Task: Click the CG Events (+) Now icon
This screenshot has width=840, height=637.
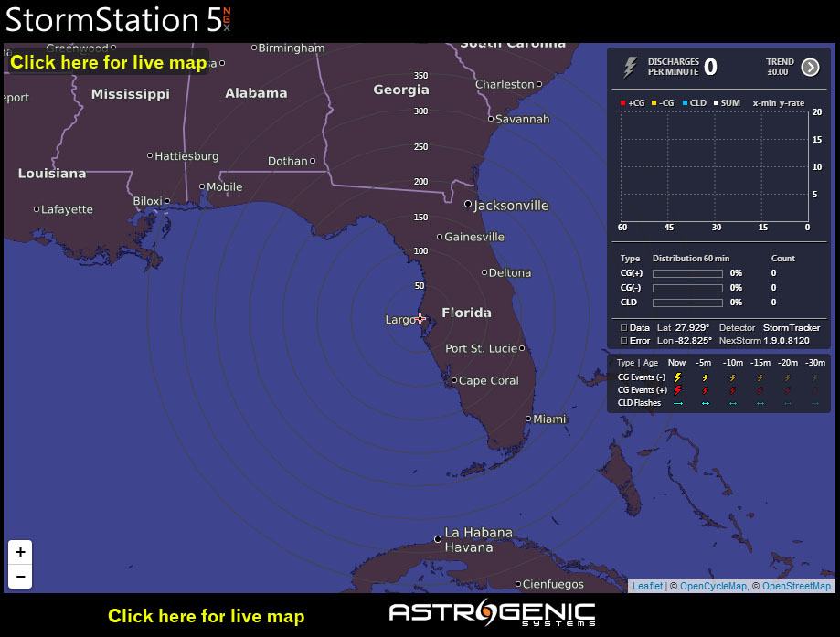Action: pyautogui.click(x=677, y=389)
